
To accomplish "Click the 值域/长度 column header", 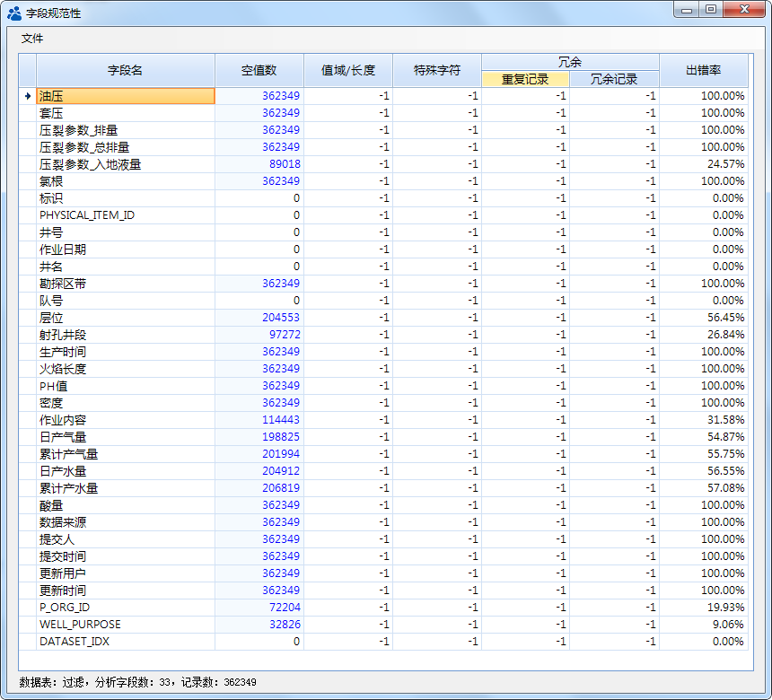I will click(348, 70).
